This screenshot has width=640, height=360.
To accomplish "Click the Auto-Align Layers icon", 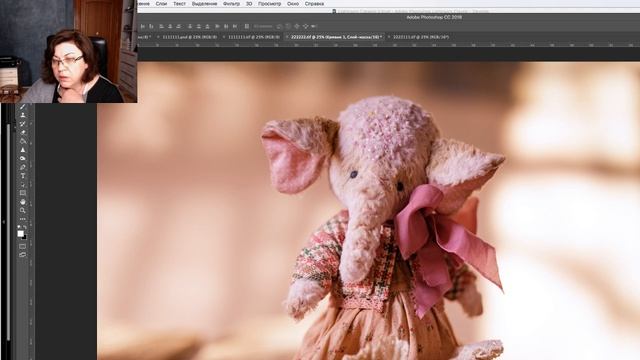I will click(247, 26).
